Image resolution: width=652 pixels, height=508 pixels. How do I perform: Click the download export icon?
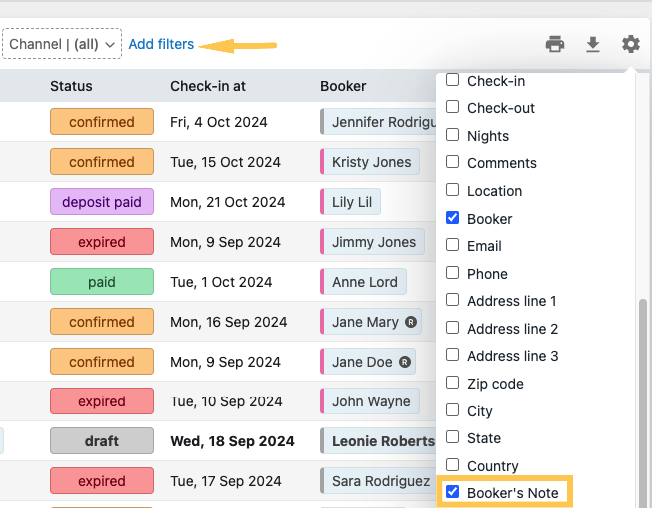click(593, 44)
